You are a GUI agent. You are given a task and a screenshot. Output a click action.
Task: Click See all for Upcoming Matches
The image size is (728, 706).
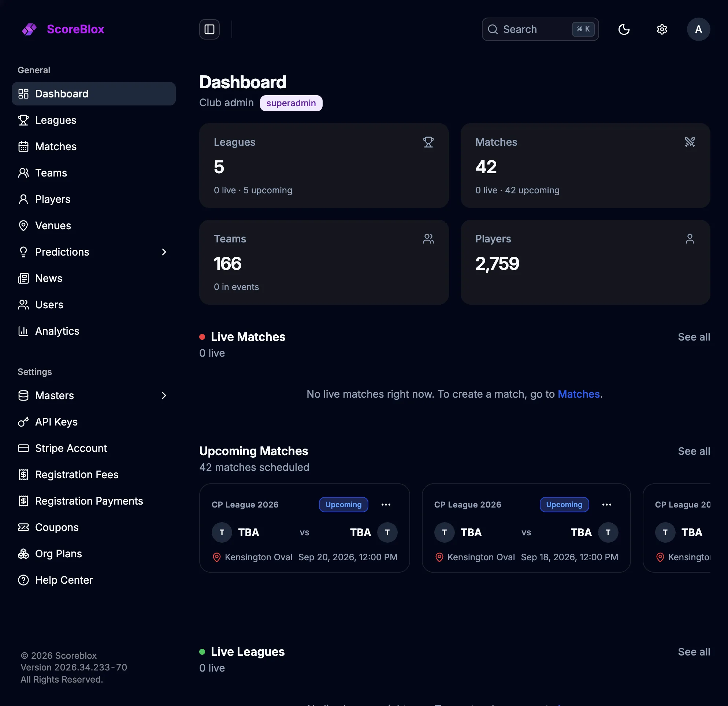pos(694,451)
